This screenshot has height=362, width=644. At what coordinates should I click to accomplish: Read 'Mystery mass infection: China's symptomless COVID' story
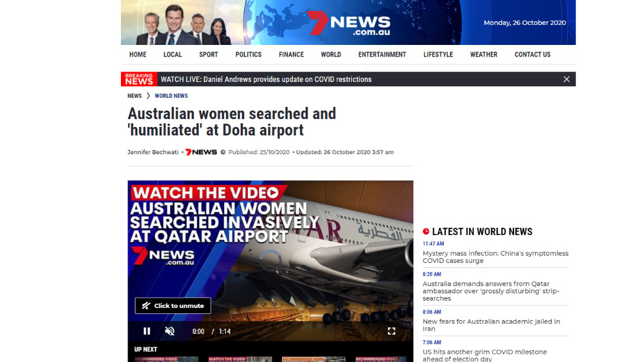point(495,257)
